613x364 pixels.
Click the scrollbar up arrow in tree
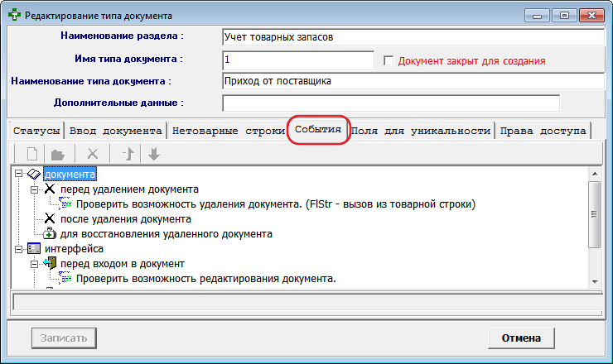[595, 174]
